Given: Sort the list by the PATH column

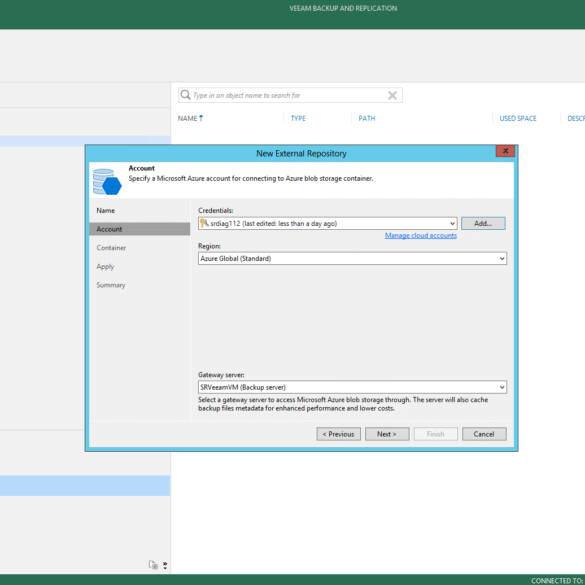Looking at the screenshot, I should pyautogui.click(x=367, y=118).
